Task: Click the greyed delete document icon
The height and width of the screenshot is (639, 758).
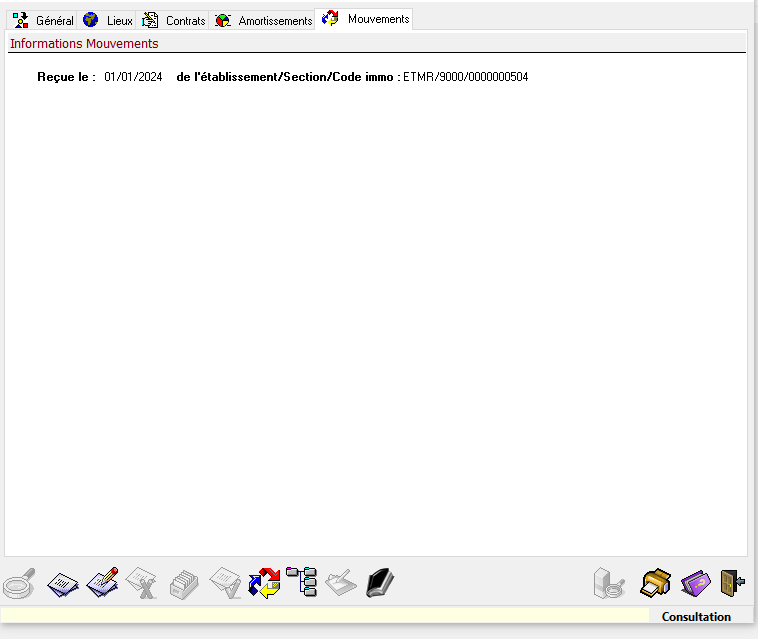Action: point(142,582)
